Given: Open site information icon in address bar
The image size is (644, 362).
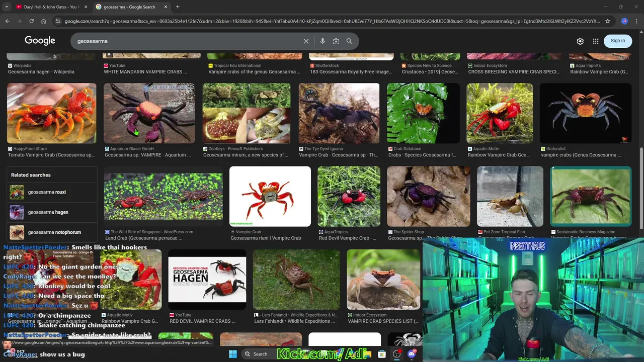Looking at the screenshot, I should click(x=58, y=21).
